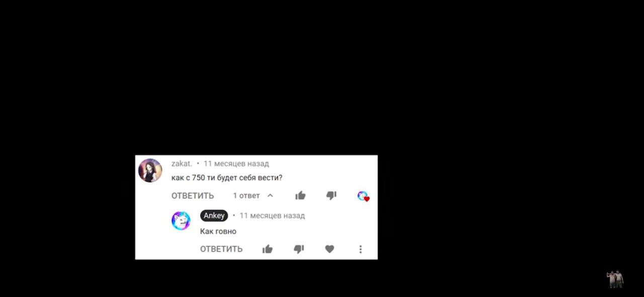Click '11 месяцев назад' timestamp on zakat's comment
Screen dimensions: 644x297
[236, 163]
